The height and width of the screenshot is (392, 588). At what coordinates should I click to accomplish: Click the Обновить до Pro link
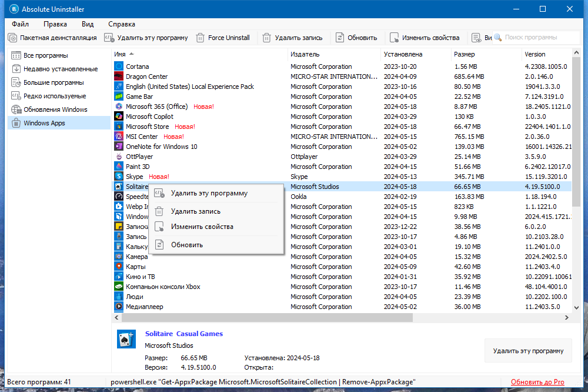coord(537,382)
